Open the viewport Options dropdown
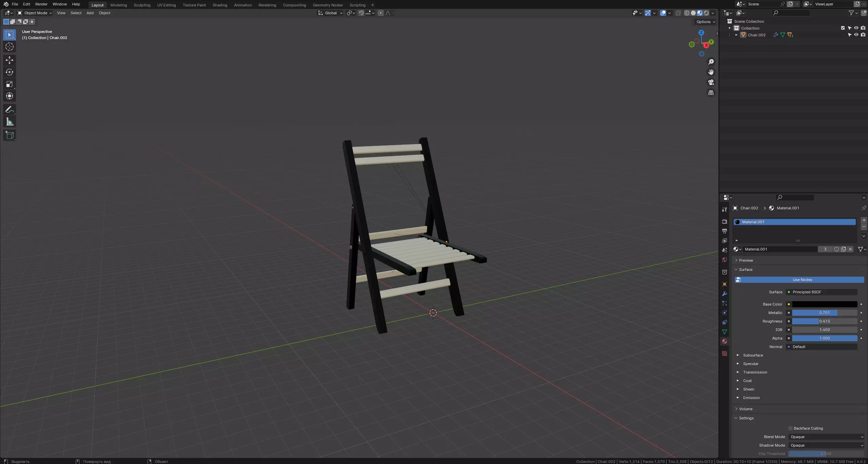Viewport: 868px width, 464px height. (x=706, y=22)
